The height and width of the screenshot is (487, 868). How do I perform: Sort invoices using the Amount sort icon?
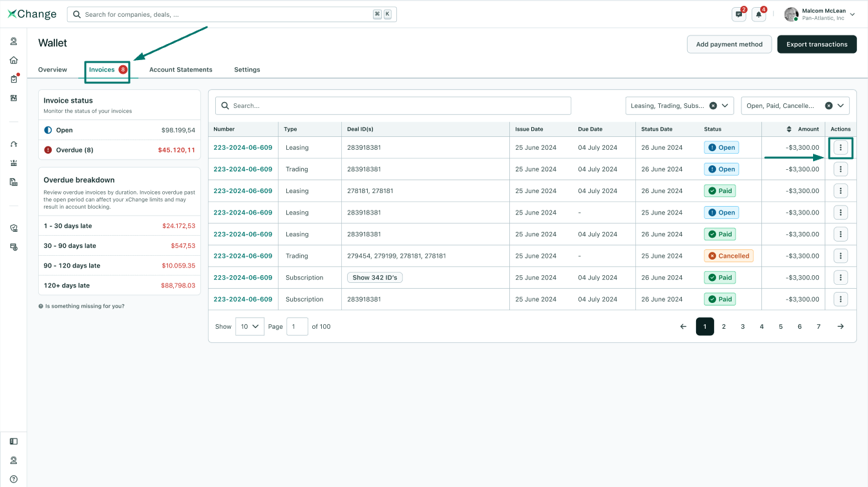789,129
